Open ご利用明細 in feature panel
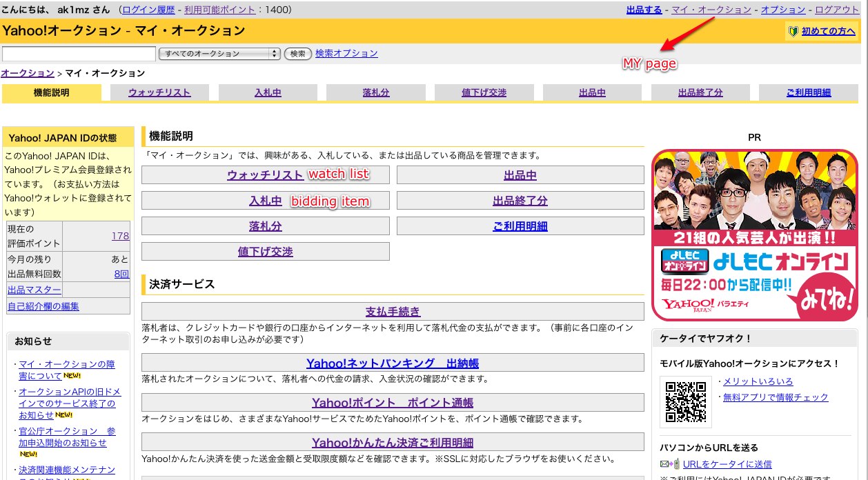 tap(520, 226)
